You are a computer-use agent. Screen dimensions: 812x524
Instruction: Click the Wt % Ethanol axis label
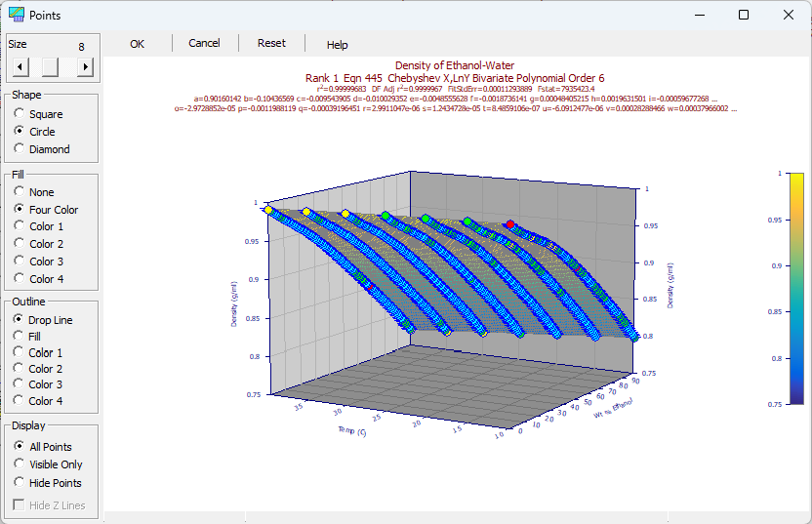[613, 409]
